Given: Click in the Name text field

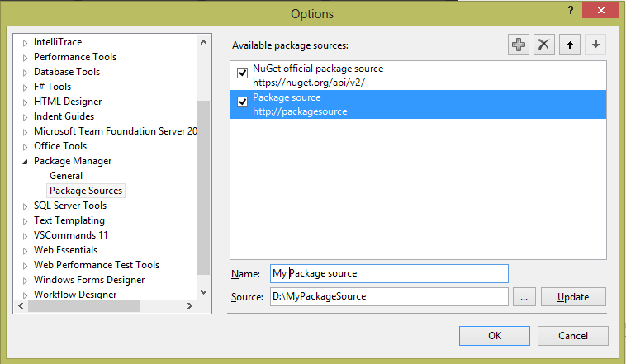Looking at the screenshot, I should (388, 273).
